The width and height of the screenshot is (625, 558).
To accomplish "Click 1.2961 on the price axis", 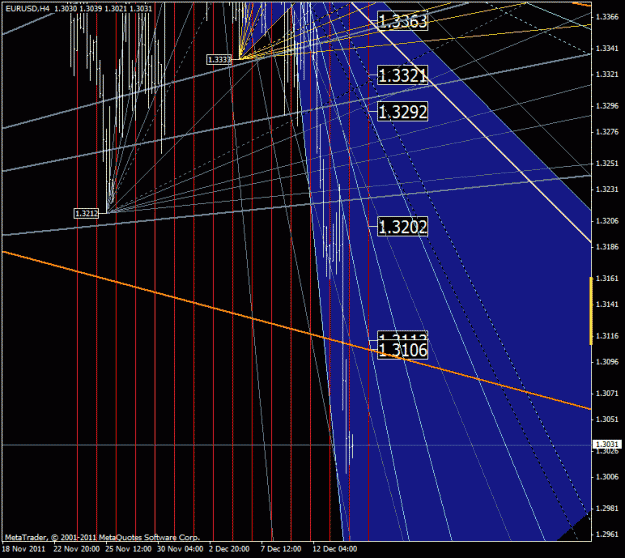I will click(x=607, y=534).
